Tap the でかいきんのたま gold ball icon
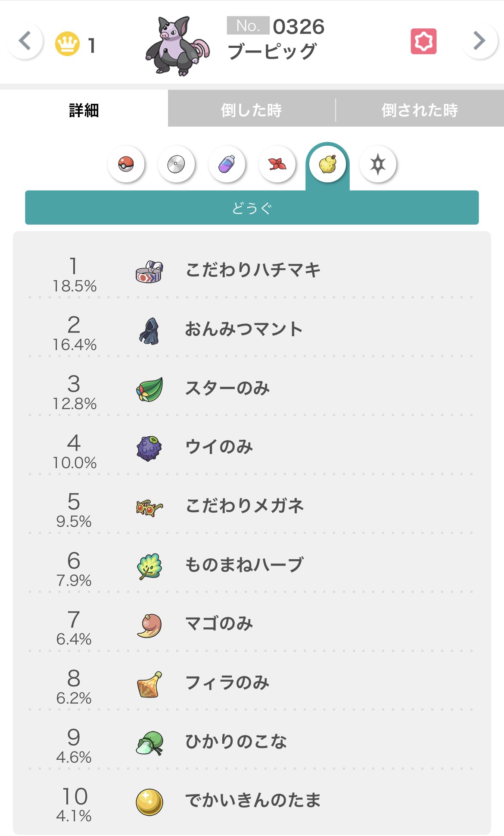Viewport: 504px width, 836px height. coord(149,802)
